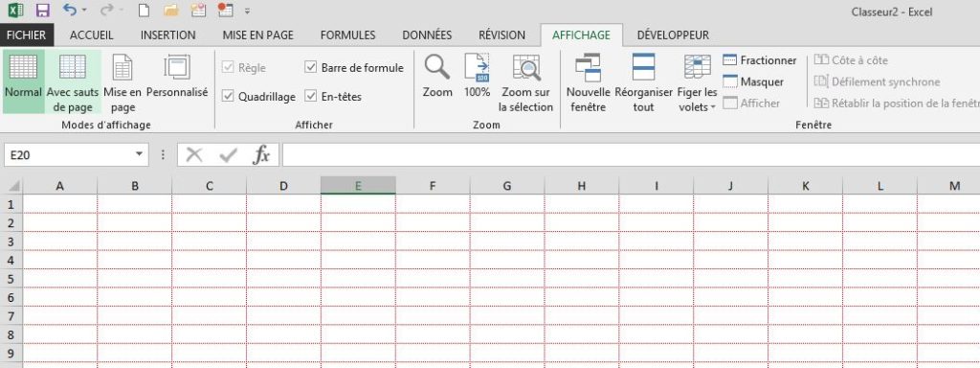The image size is (980, 368).
Task: Switch to FORMULES tab
Action: [x=347, y=35]
